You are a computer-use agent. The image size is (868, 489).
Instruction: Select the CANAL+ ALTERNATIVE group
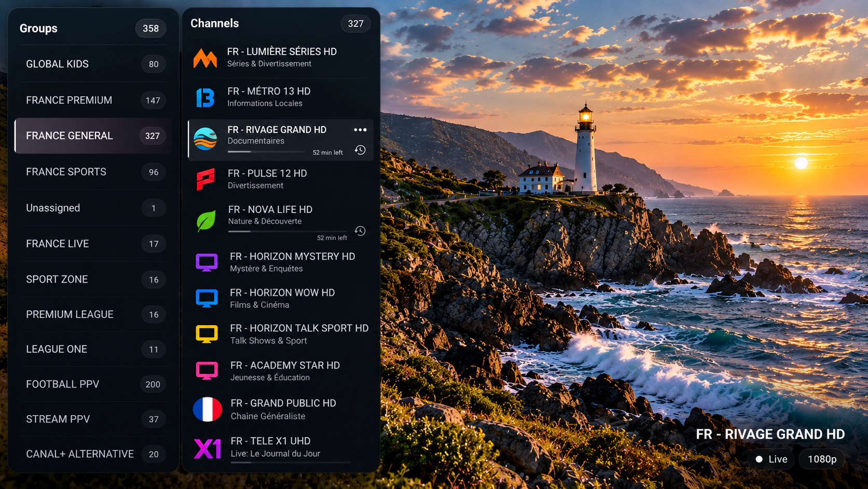coord(93,454)
